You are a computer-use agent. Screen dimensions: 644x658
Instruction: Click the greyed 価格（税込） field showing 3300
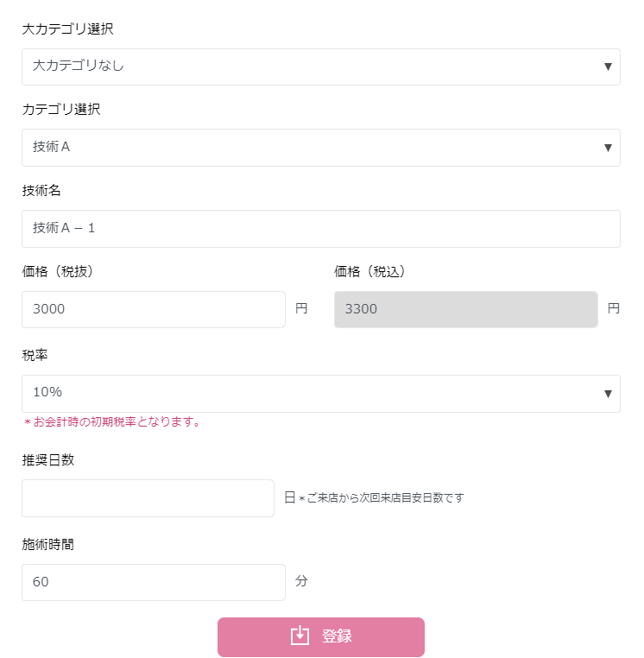coord(465,309)
